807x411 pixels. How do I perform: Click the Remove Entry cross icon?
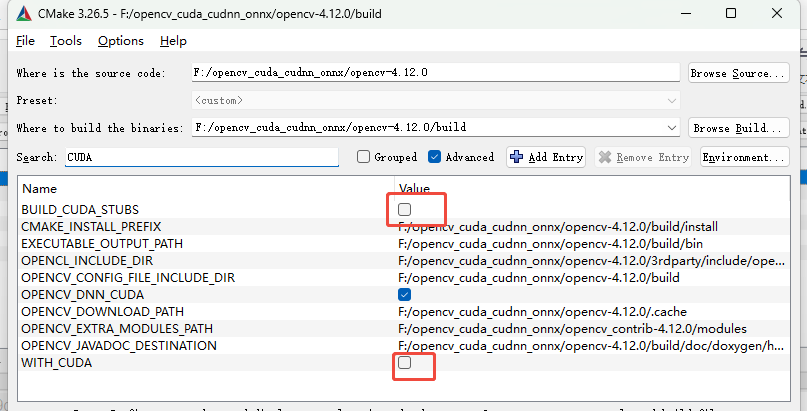coord(604,157)
